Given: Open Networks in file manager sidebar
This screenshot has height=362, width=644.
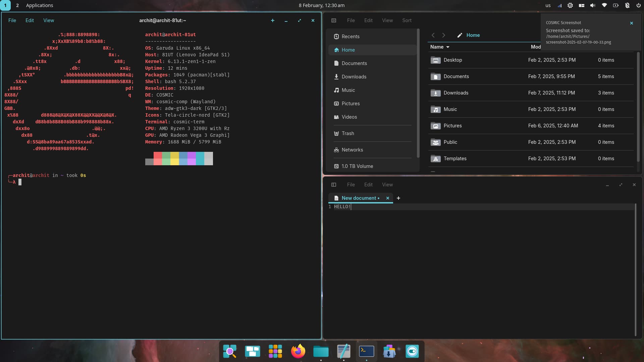Looking at the screenshot, I should pyautogui.click(x=372, y=150).
